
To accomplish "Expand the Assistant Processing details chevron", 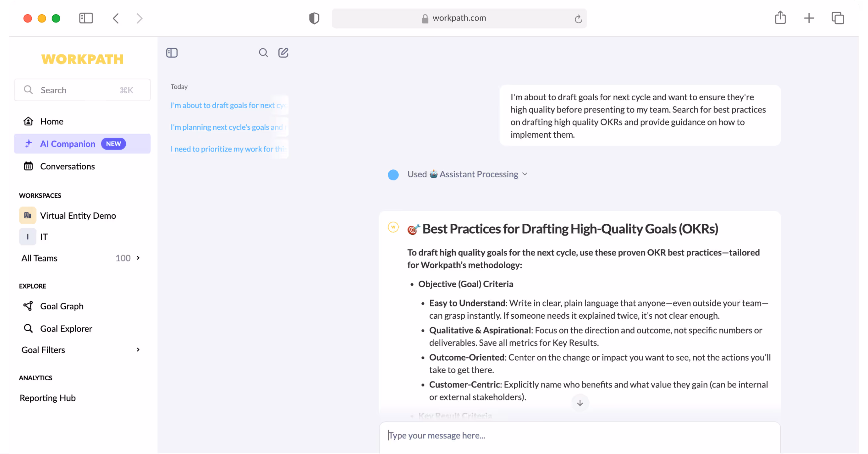I will click(525, 174).
